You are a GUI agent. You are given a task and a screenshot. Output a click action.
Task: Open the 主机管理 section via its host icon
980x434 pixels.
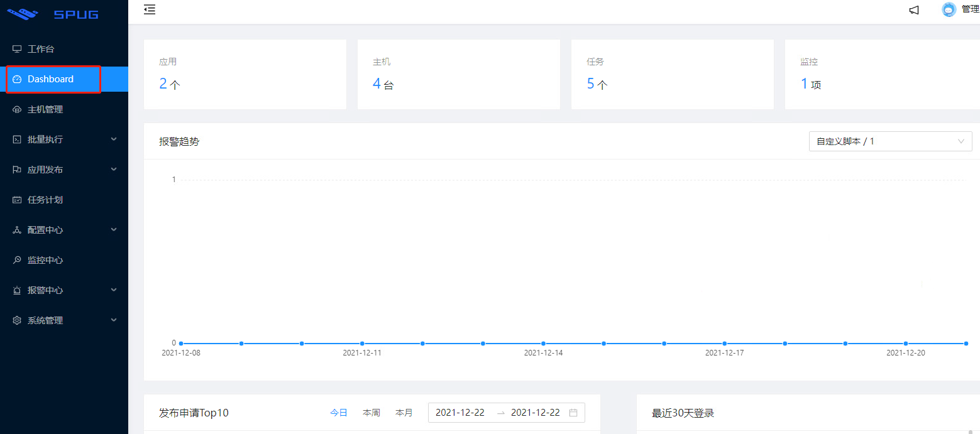(x=16, y=109)
